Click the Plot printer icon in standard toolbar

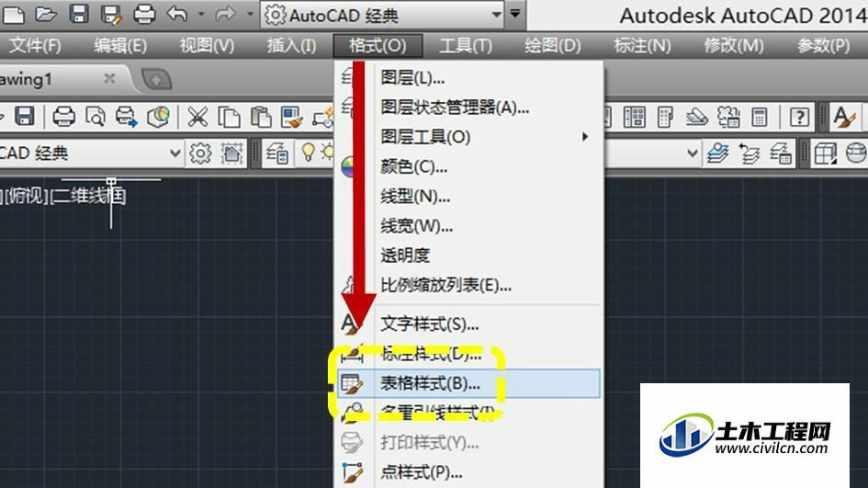coord(63,117)
